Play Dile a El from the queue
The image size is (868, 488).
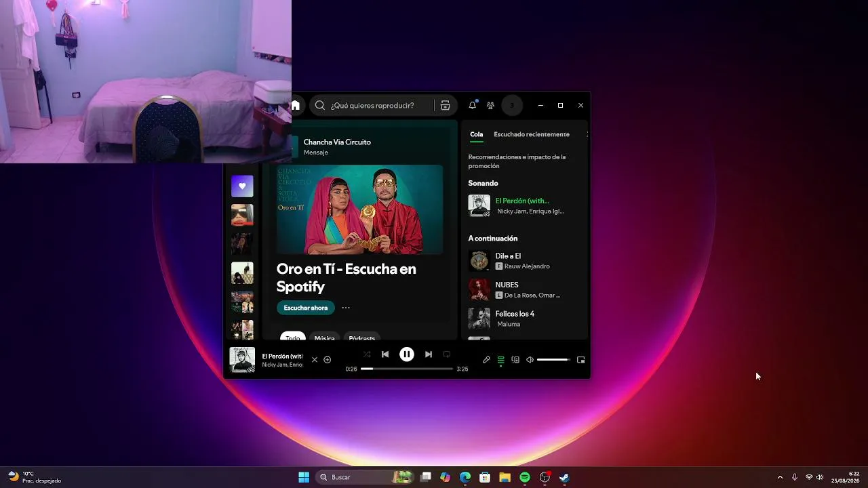point(508,256)
